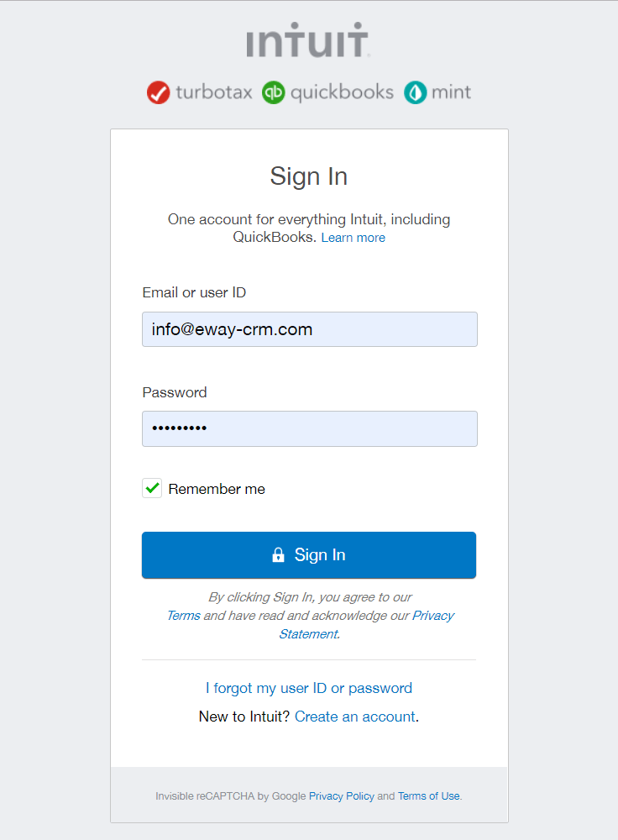
Task: Click the mint brand wordmark
Action: (x=450, y=92)
